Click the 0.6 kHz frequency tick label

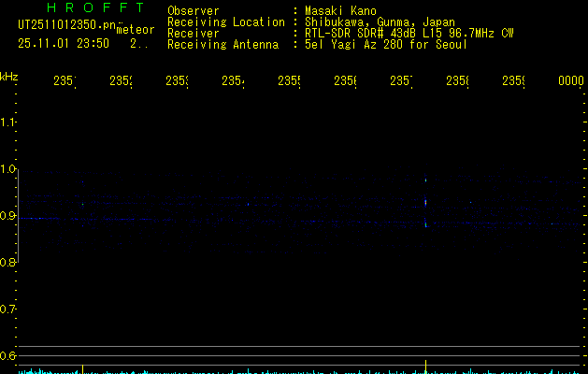click(x=8, y=356)
